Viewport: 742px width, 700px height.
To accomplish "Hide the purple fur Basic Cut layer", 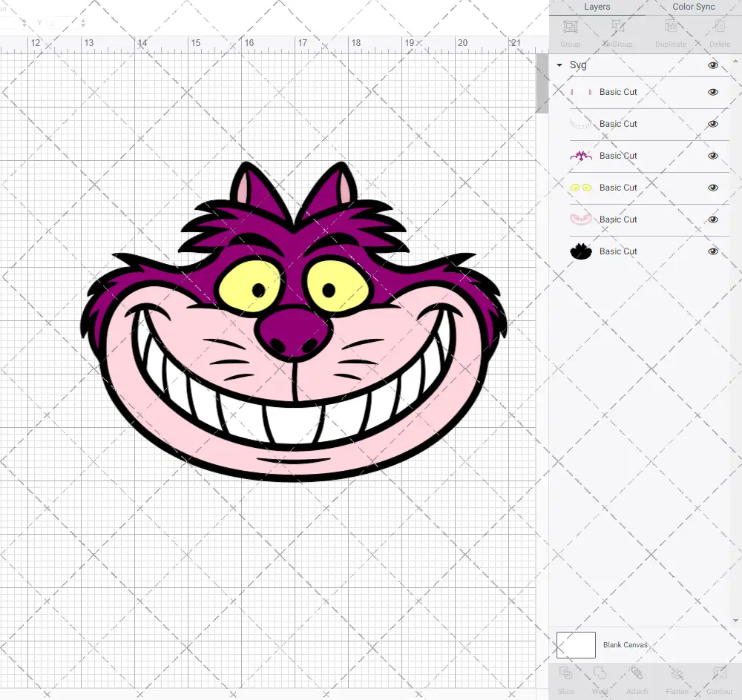I will click(x=712, y=156).
